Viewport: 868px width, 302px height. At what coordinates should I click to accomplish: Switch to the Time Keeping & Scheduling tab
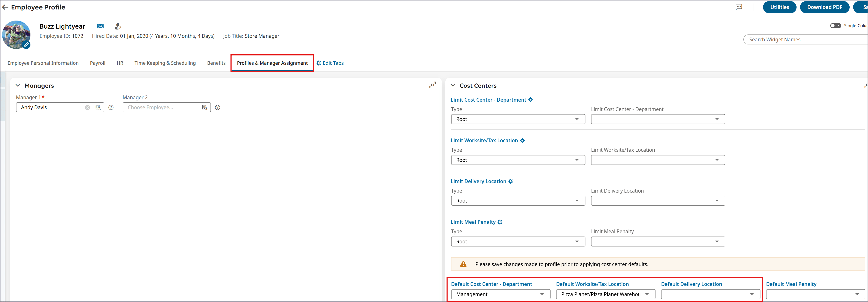165,63
